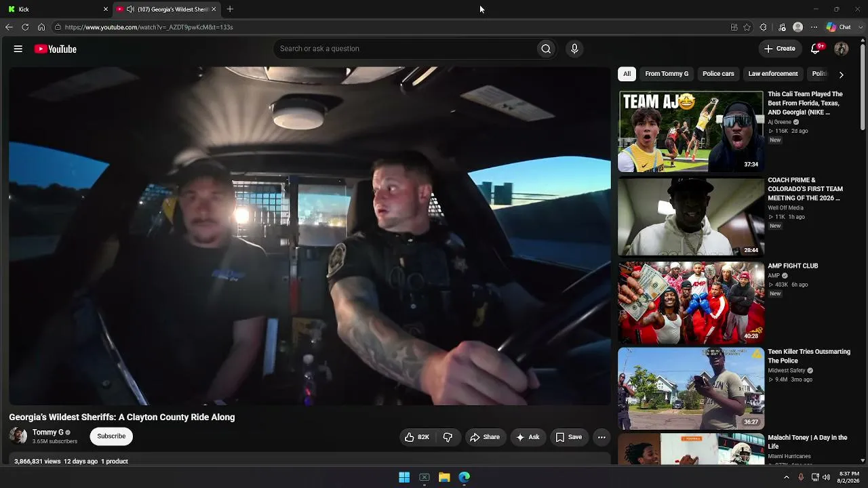Click the main video player
Viewport: 868px width, 488px height.
point(310,236)
